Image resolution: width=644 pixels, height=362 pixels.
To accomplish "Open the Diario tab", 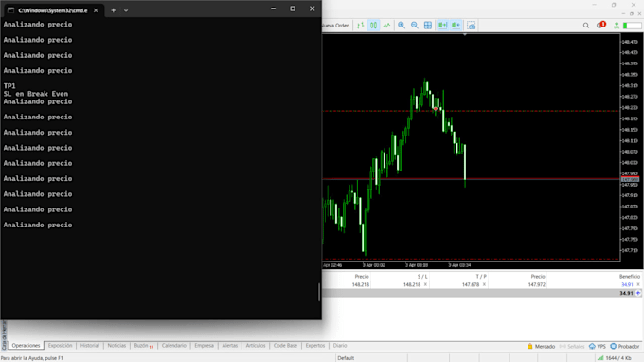I will pos(340,346).
